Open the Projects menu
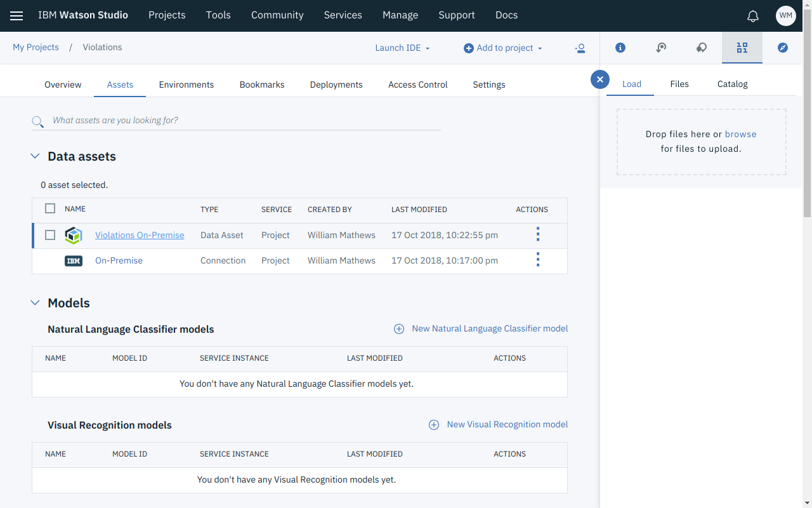Screen dimensions: 812x508 (x=167, y=15)
